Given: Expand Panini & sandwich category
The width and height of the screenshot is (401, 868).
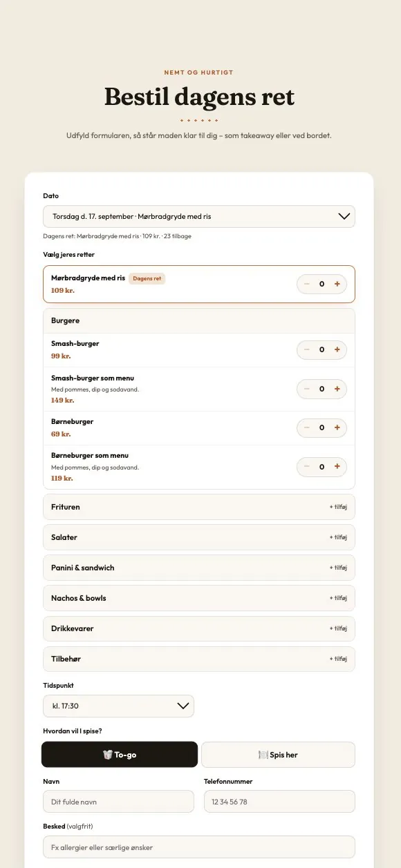Looking at the screenshot, I should point(199,568).
